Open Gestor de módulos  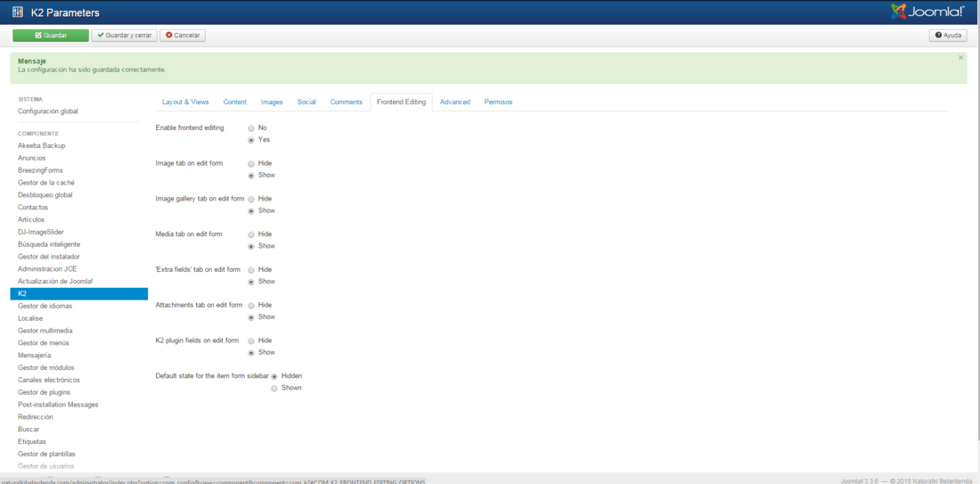(45, 368)
